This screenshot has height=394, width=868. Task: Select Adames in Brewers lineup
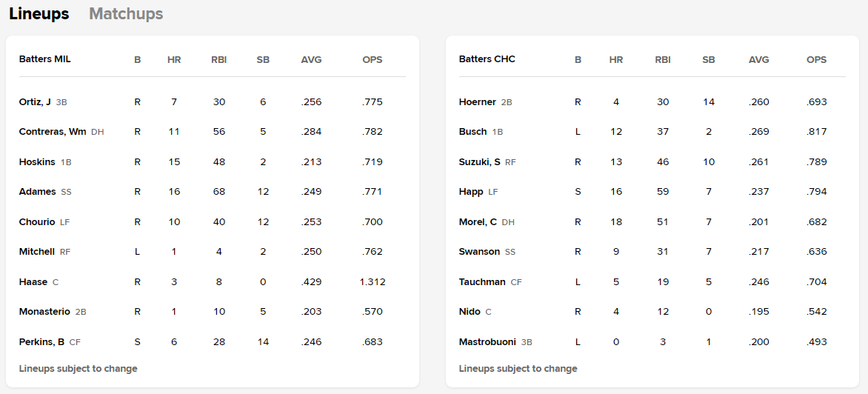click(x=37, y=192)
